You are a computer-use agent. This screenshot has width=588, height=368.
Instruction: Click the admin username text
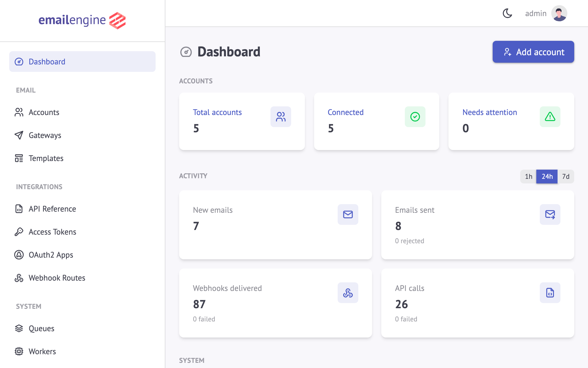pos(536,13)
